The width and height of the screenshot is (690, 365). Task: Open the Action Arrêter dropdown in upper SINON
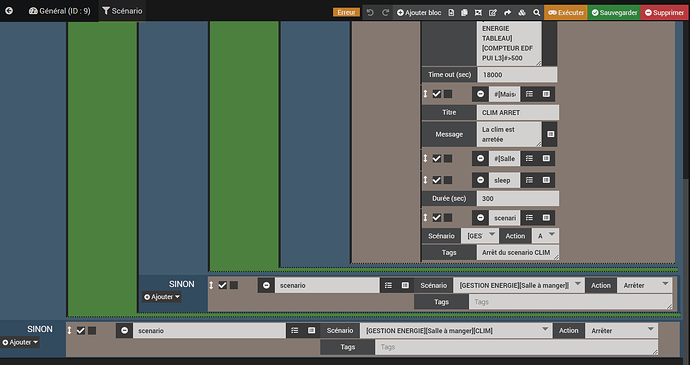tap(645, 285)
